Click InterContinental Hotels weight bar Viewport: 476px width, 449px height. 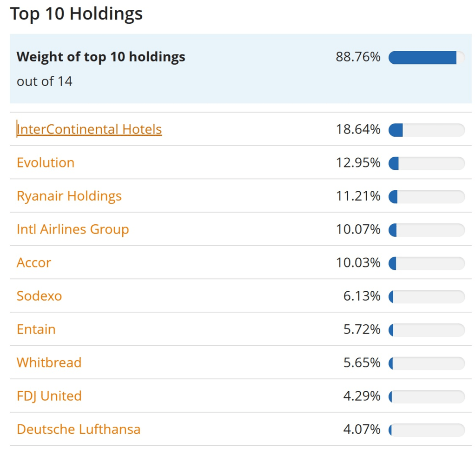(426, 130)
